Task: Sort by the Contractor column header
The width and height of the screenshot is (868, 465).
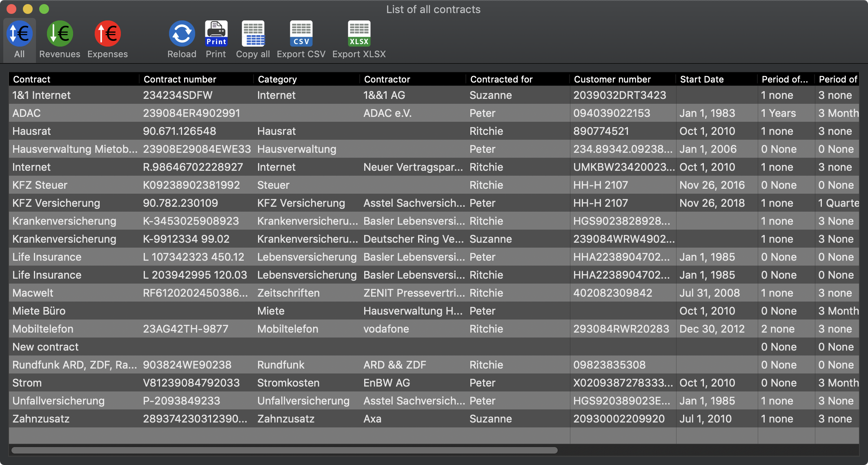Action: click(x=413, y=79)
